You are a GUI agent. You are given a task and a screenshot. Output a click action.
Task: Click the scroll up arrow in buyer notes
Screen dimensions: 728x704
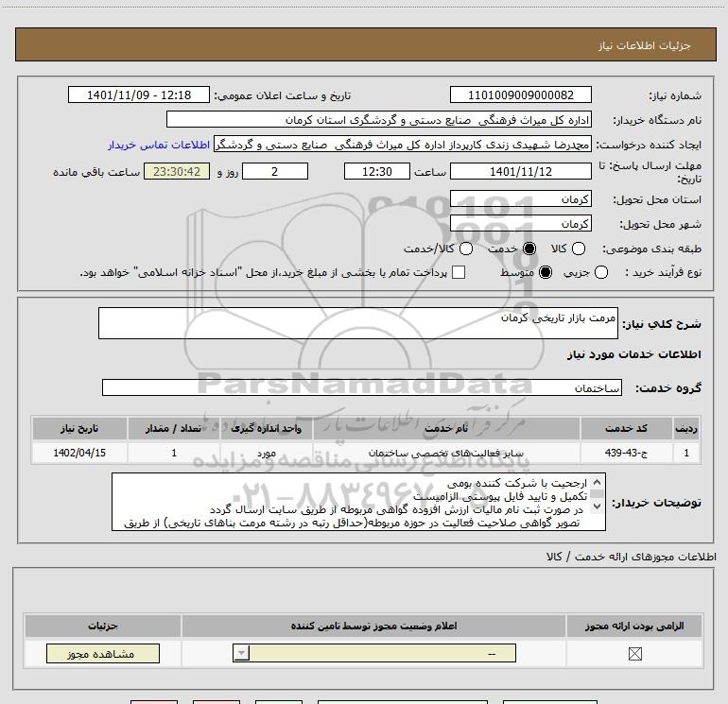pyautogui.click(x=597, y=483)
